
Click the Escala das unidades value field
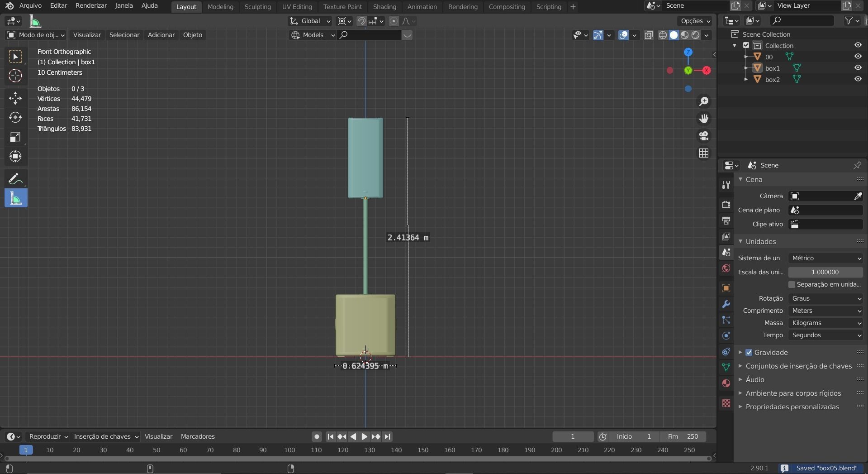pyautogui.click(x=825, y=272)
